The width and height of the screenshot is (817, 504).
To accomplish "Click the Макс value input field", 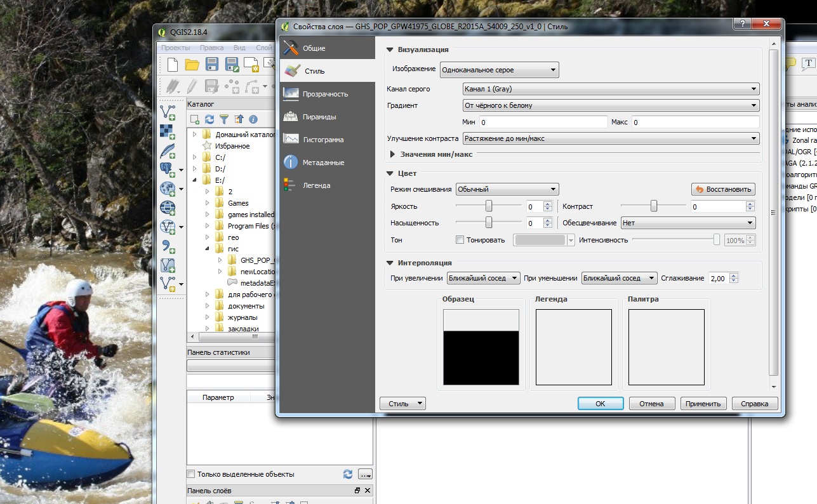I will point(694,122).
